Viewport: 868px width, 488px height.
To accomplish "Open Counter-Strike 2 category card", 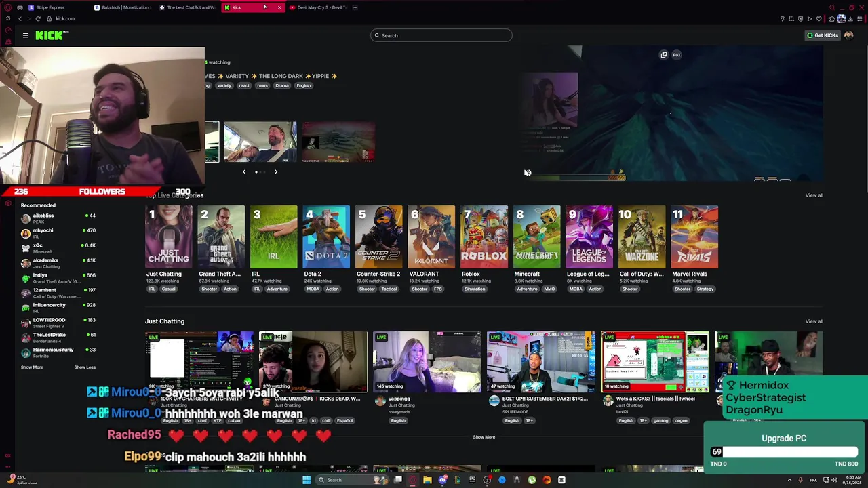I will [379, 237].
